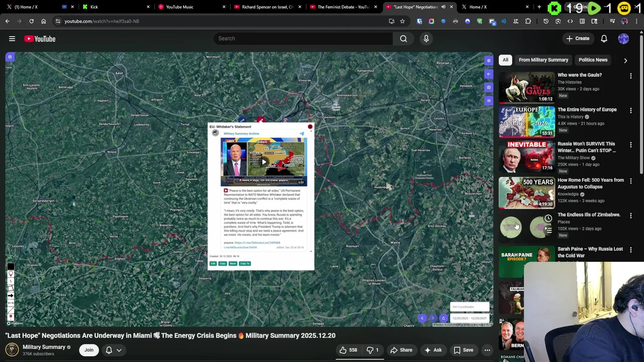Select the All filter chip

click(x=505, y=60)
